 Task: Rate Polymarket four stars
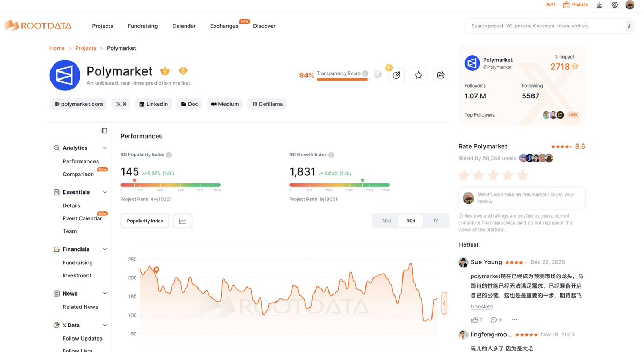508,175
